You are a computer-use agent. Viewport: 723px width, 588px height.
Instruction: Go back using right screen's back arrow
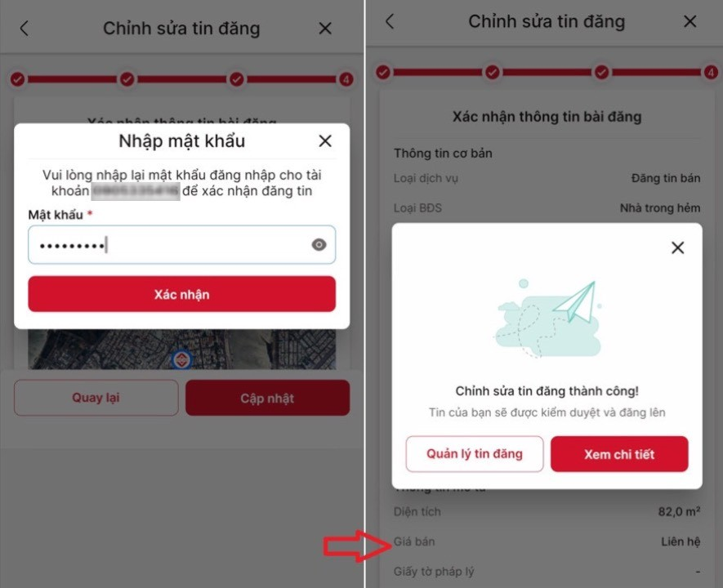[x=390, y=21]
